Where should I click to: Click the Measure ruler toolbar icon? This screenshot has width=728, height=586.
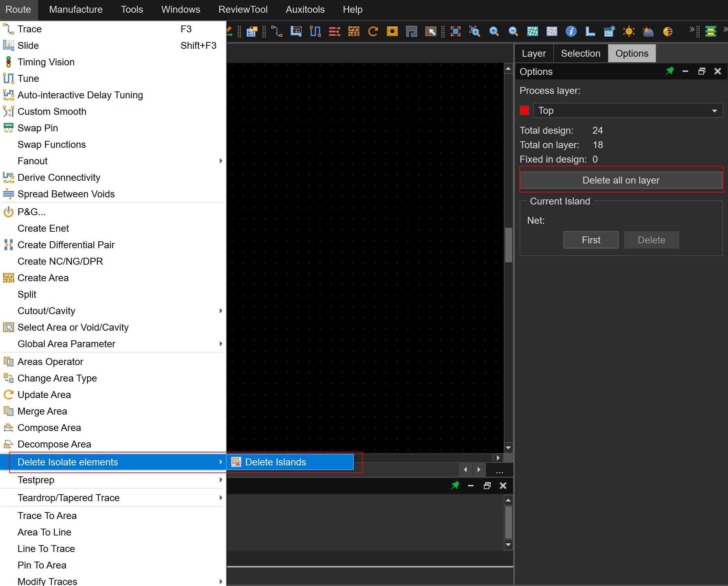click(x=590, y=32)
